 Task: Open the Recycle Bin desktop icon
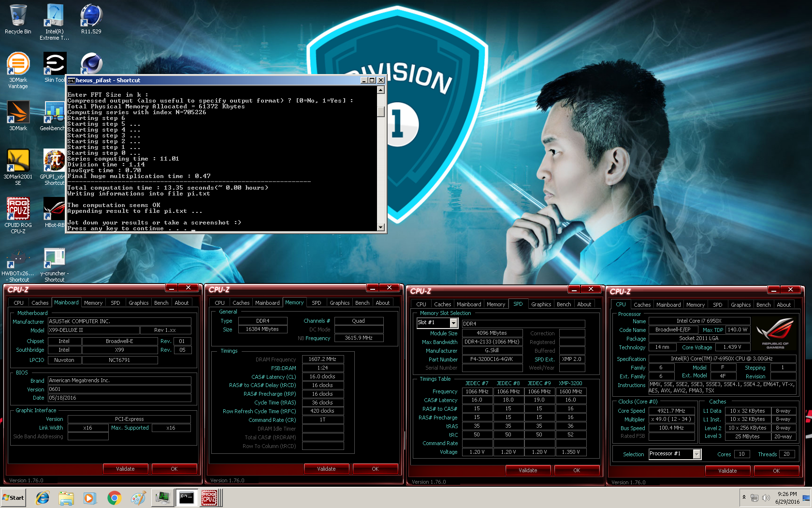pyautogui.click(x=18, y=19)
